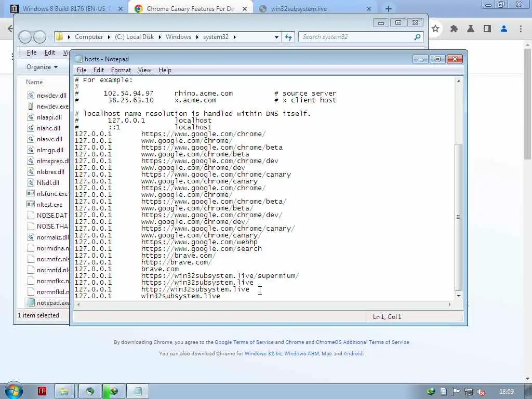Viewport: 532px width, 399px height.
Task: Open the Edit menu in Notepad
Action: click(98, 70)
